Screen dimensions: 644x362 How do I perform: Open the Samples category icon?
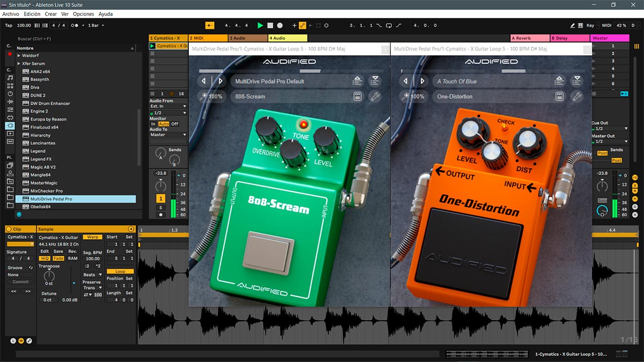tap(10, 142)
